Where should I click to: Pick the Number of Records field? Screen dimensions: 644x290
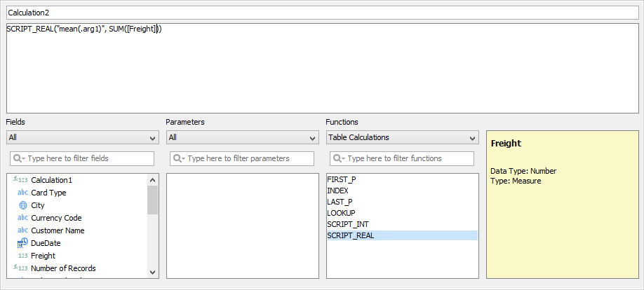point(63,268)
